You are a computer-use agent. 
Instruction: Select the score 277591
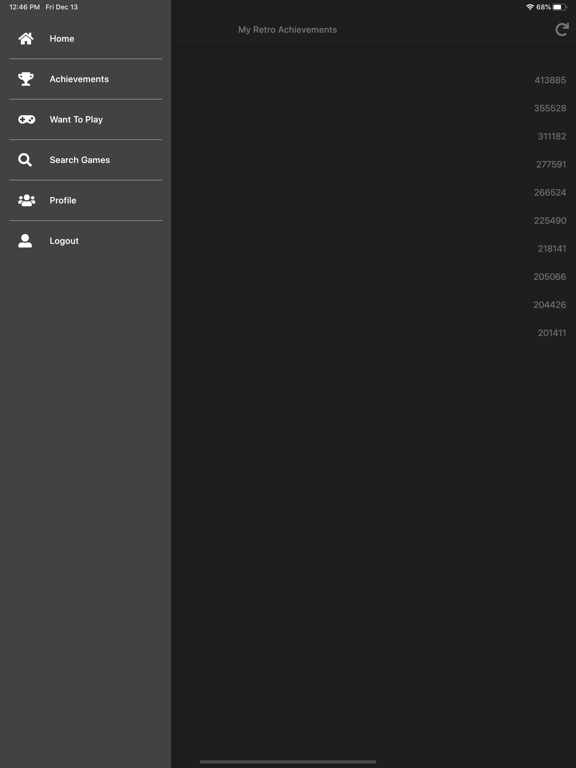(551, 165)
